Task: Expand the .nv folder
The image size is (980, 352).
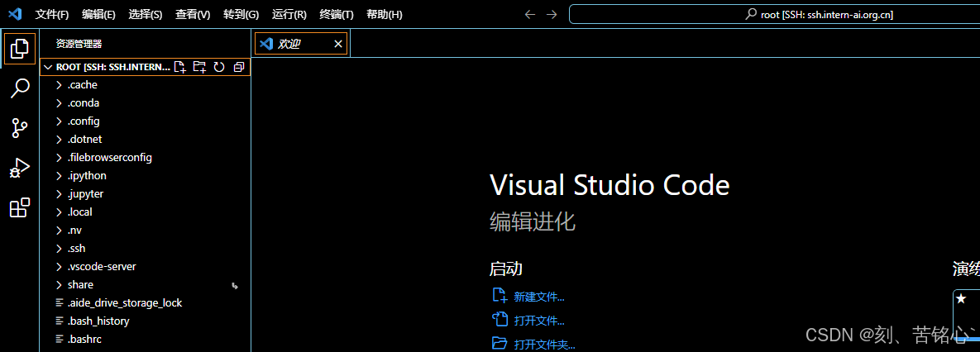Action: click(145, 231)
